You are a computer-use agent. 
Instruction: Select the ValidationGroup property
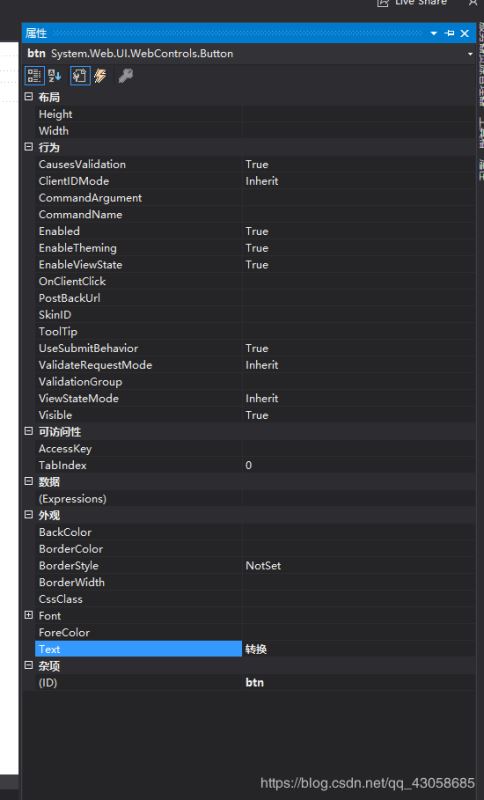point(81,382)
